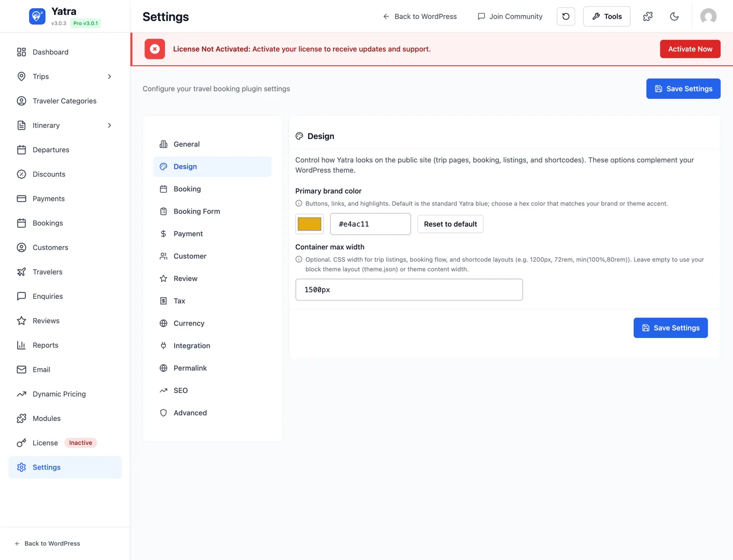This screenshot has height=560, width=733.
Task: Click the Inactive license badge
Action: click(80, 443)
